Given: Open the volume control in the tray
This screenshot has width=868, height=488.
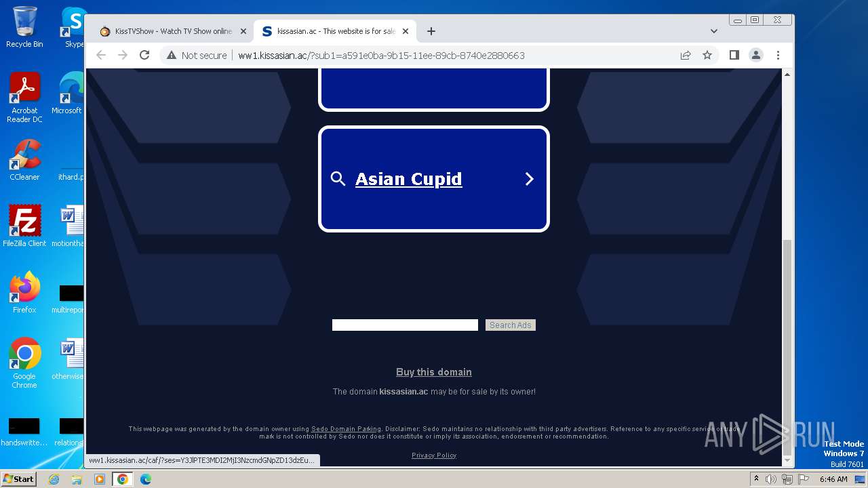Looking at the screenshot, I should [x=771, y=479].
